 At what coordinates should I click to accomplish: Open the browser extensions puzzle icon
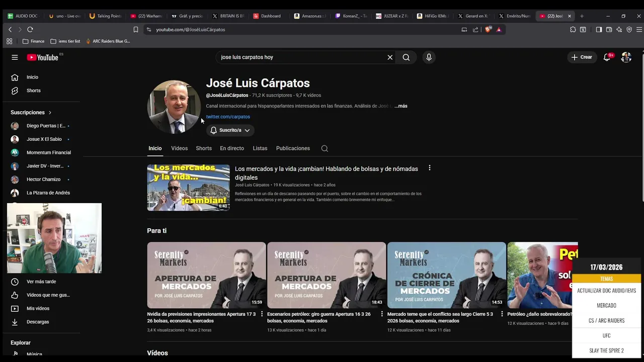point(573,30)
